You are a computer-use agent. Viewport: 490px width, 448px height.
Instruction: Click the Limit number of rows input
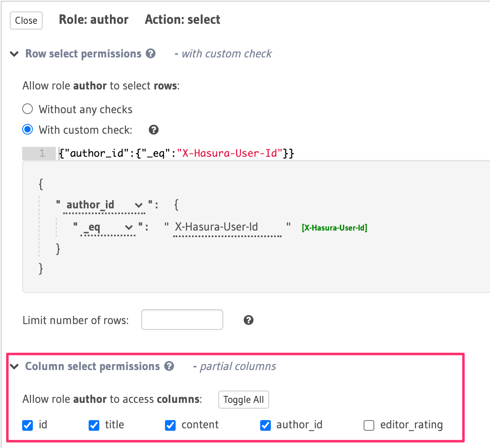pyautogui.click(x=182, y=320)
